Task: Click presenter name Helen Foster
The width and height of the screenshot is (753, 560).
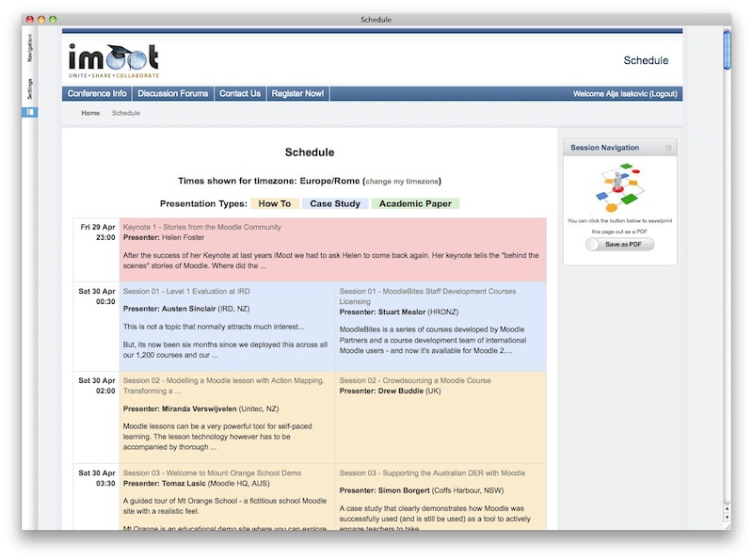Action: (x=183, y=237)
